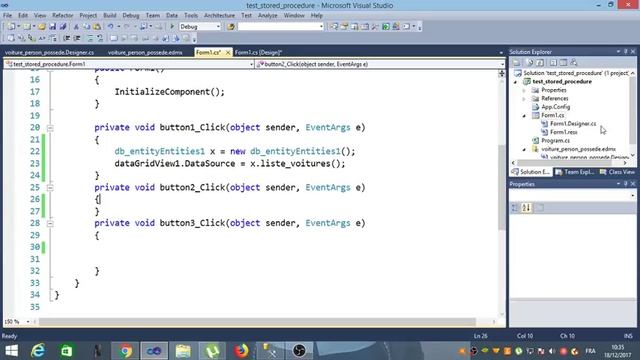Viewport: 640px width, 360px height.
Task: Decrease line indent icon in text editor toolbar
Action: point(67,38)
